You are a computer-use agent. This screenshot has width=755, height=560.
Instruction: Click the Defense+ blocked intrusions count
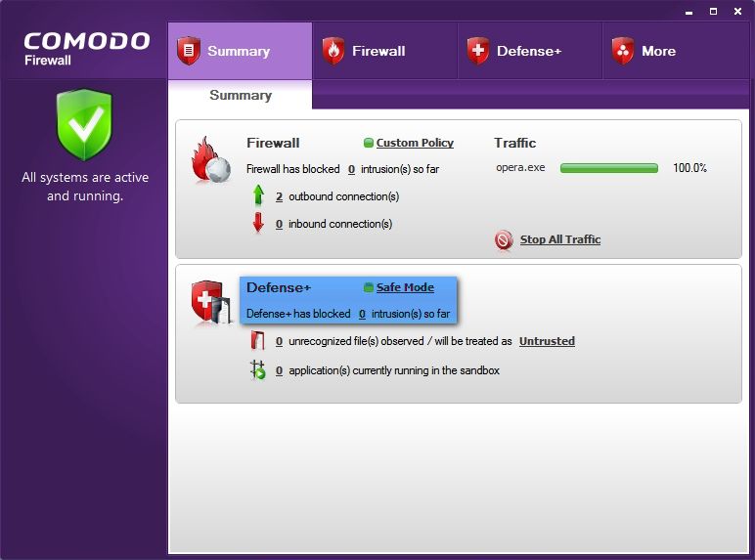click(362, 314)
